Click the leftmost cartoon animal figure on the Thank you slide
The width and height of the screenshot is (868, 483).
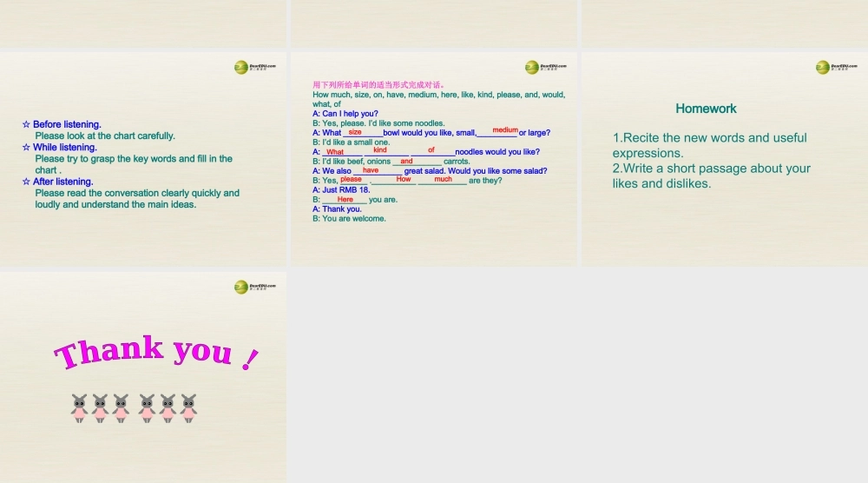tap(80, 408)
